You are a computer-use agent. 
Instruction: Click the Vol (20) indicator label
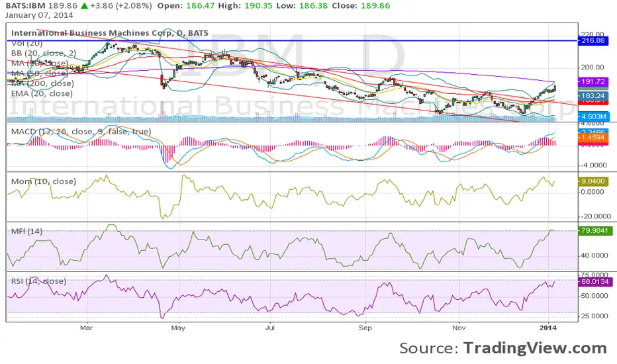(26, 43)
